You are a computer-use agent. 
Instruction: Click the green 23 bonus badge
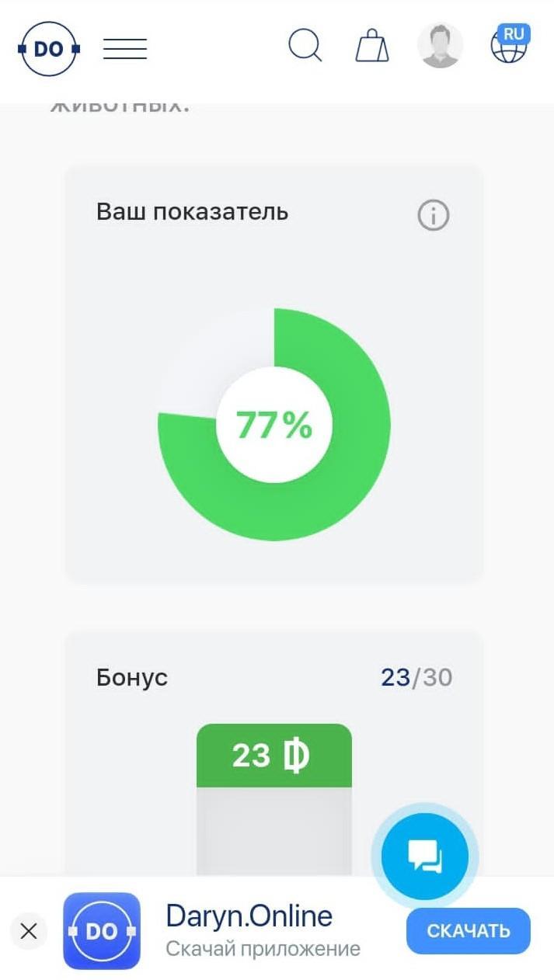click(274, 756)
